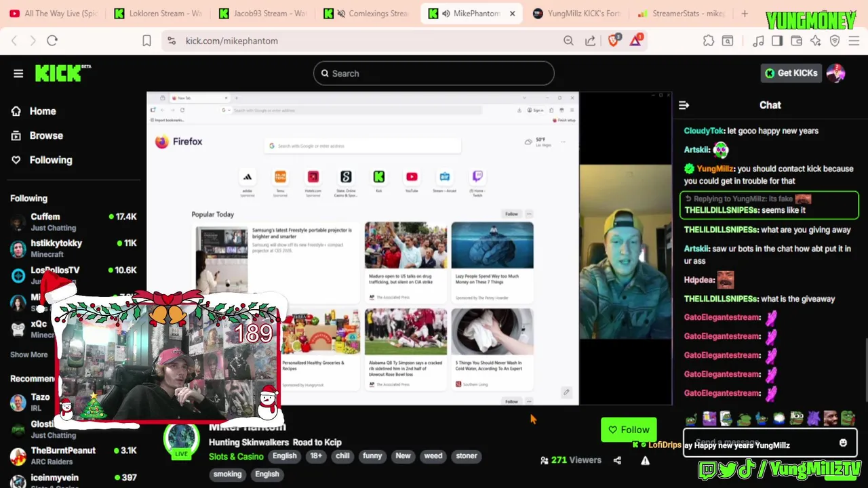Open the music note playlist icon
This screenshot has height=488, width=868.
[758, 41]
